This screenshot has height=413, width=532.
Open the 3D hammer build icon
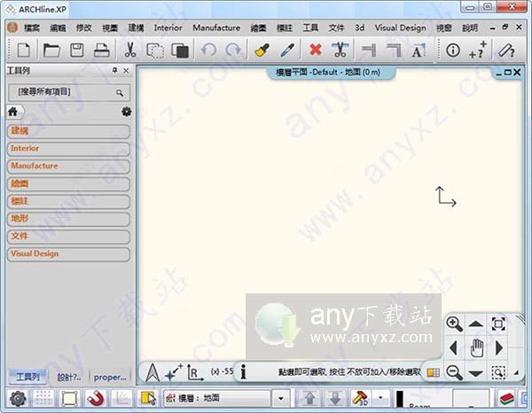pyautogui.click(x=361, y=398)
